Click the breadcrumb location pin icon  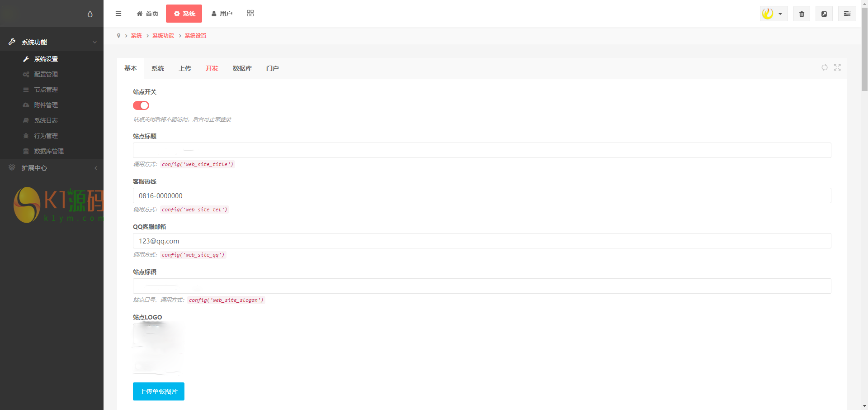[x=118, y=36]
